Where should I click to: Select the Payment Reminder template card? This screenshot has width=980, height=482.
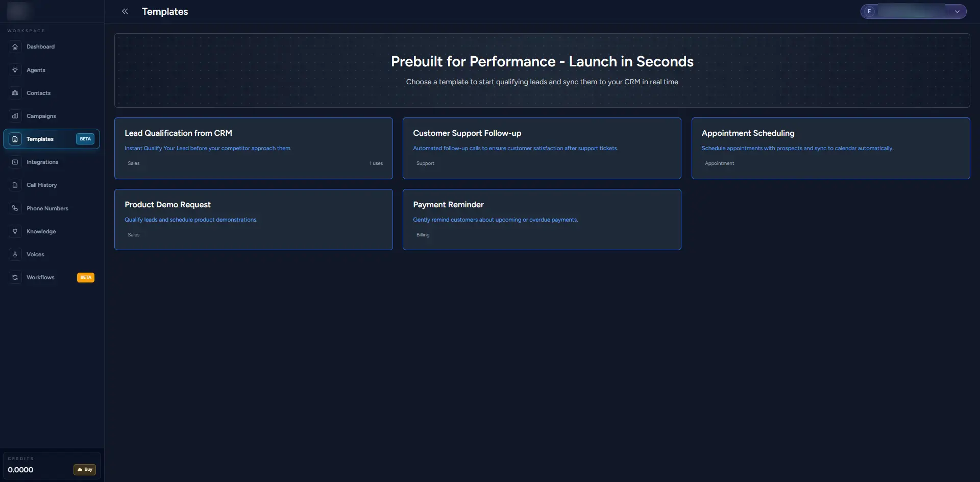point(542,220)
